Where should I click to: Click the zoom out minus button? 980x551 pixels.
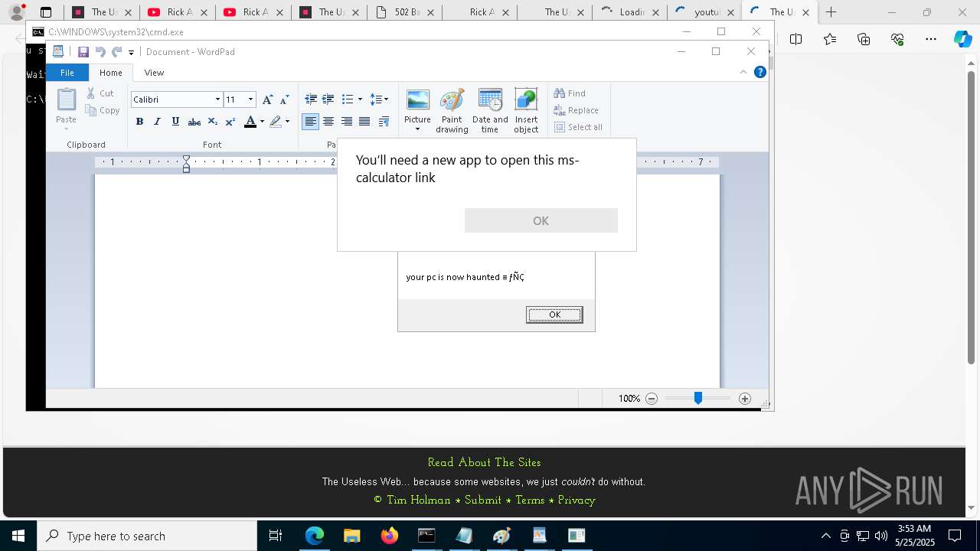pos(652,399)
